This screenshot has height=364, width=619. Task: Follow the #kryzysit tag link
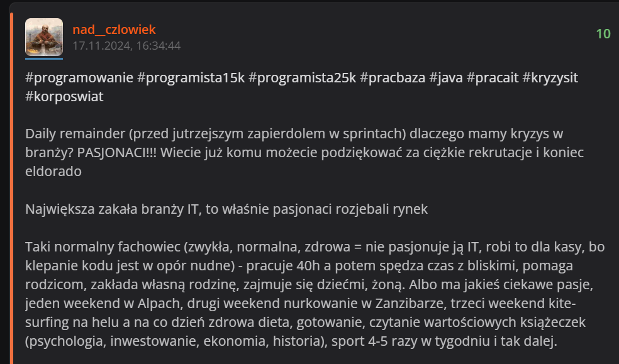550,78
